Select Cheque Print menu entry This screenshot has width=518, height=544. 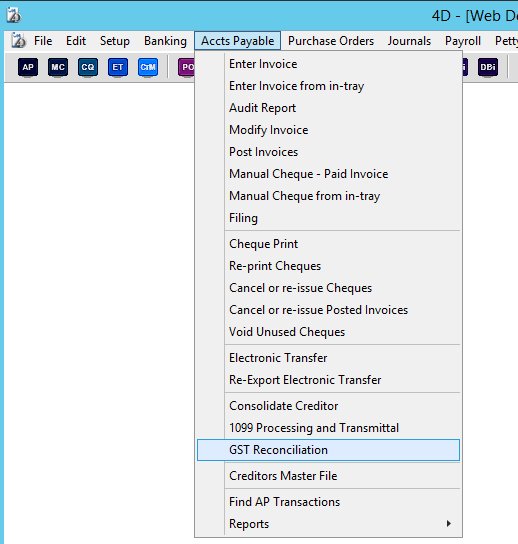(328, 244)
